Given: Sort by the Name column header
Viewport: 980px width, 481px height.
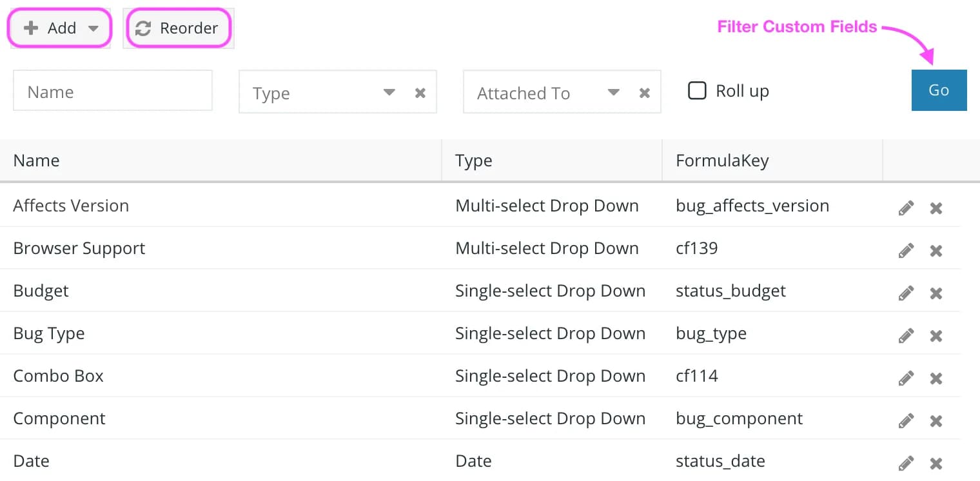Looking at the screenshot, I should click(36, 160).
